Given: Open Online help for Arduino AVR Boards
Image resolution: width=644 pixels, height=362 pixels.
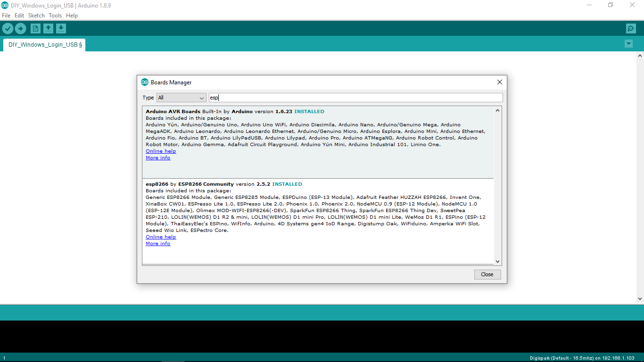Looking at the screenshot, I should point(161,151).
